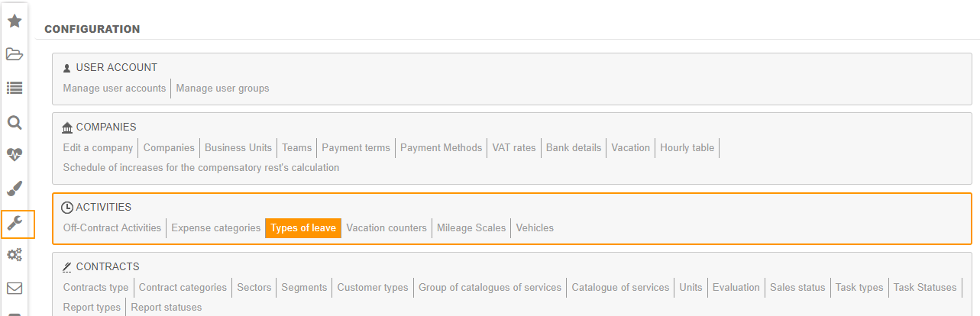Image resolution: width=980 pixels, height=316 pixels.
Task: Open the Hourly table link
Action: point(687,148)
